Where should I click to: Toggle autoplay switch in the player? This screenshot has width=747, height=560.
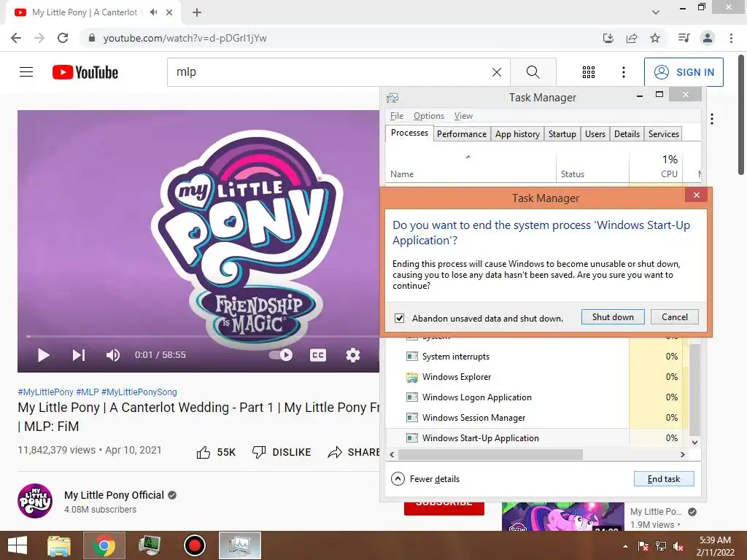281,355
